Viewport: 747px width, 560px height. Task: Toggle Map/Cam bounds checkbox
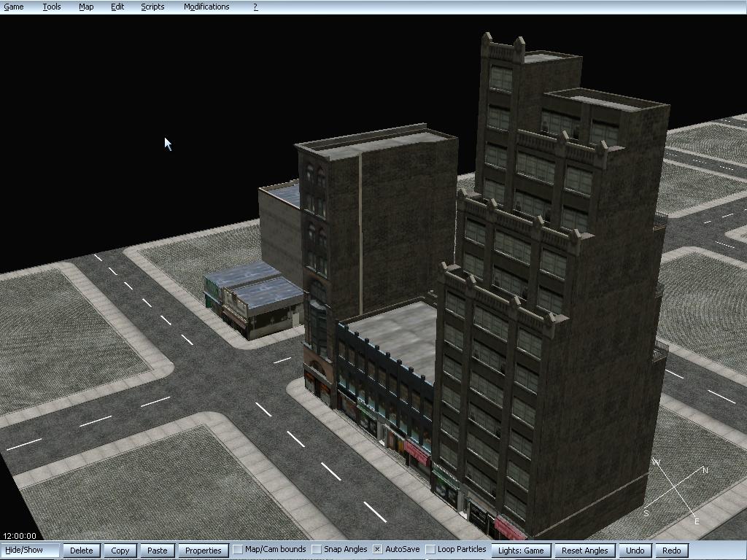tap(238, 550)
